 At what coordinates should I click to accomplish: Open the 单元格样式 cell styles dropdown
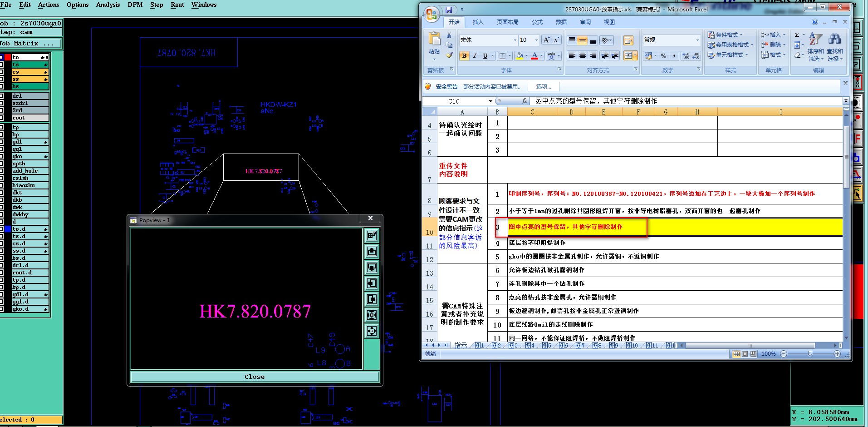(x=728, y=55)
